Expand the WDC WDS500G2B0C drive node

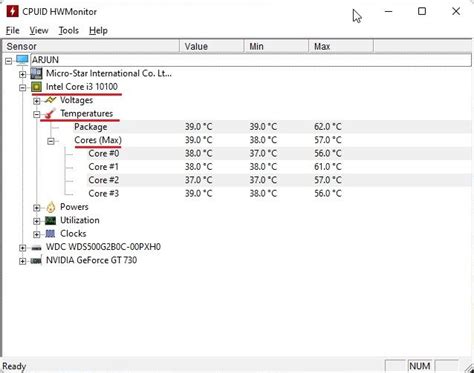pos(22,248)
